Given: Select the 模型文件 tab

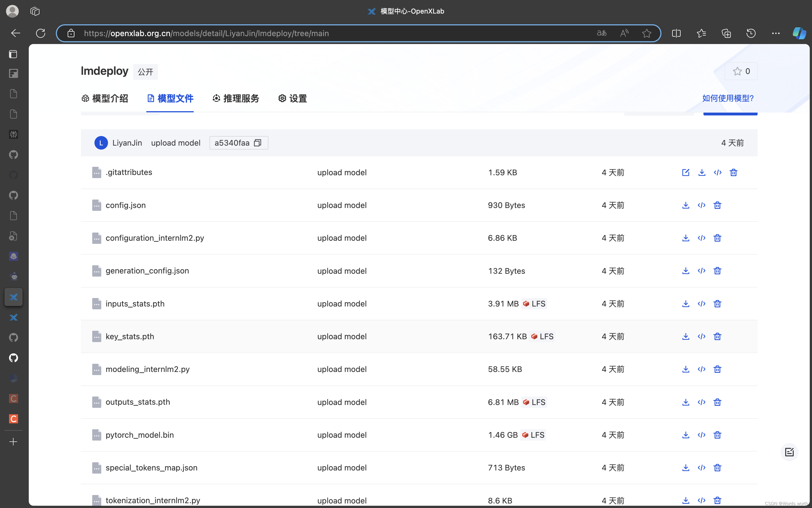Looking at the screenshot, I should (x=170, y=98).
